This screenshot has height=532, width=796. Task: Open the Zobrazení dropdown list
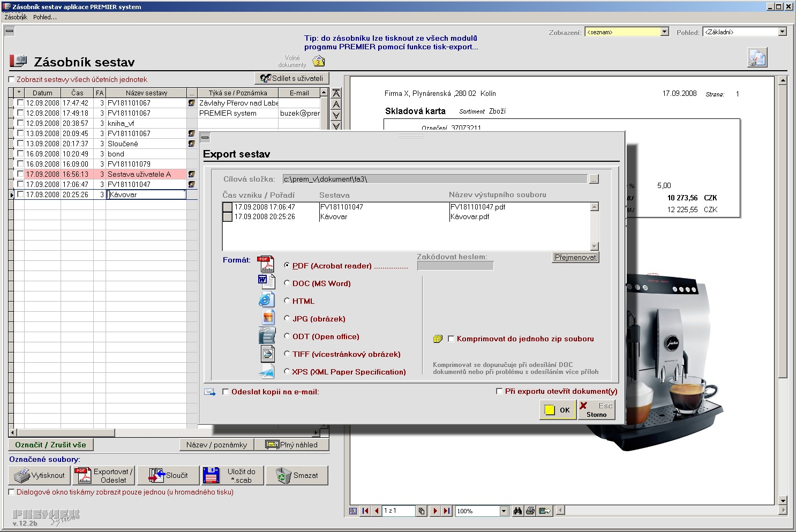[x=665, y=32]
